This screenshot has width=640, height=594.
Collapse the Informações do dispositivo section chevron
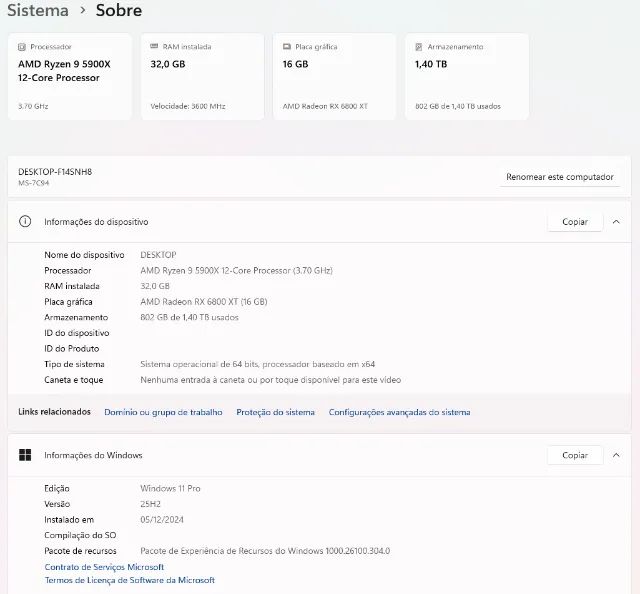(x=616, y=222)
